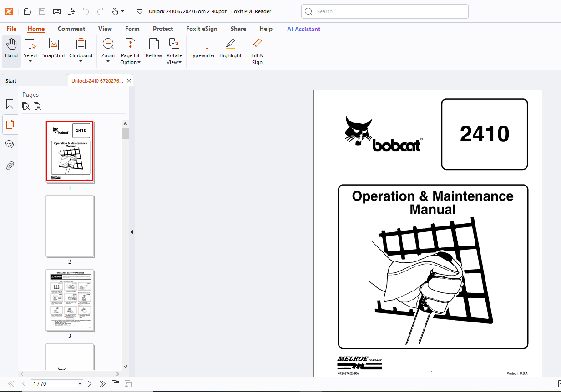Enlarge page thumbnails icon
The width and height of the screenshot is (561, 392).
pyautogui.click(x=26, y=106)
